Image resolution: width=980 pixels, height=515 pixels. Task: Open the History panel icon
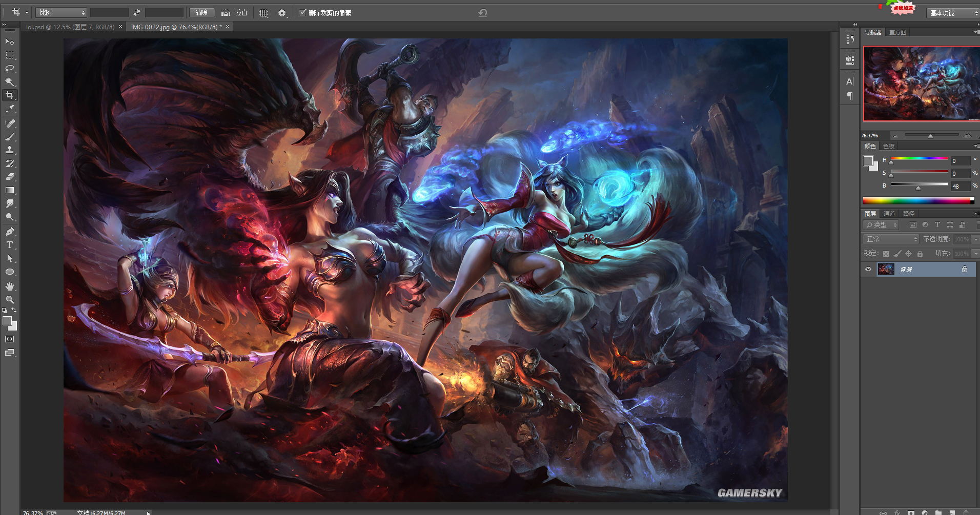850,39
